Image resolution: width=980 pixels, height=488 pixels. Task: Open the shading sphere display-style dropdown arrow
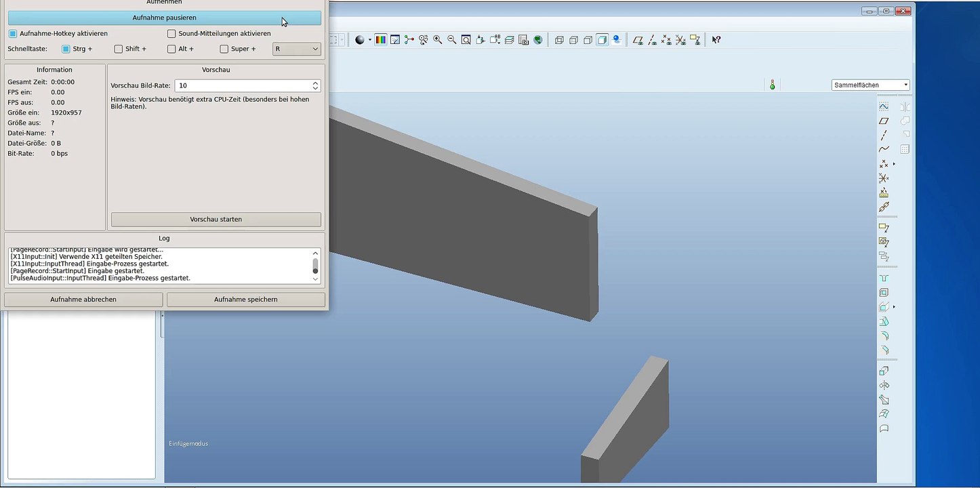coord(369,40)
